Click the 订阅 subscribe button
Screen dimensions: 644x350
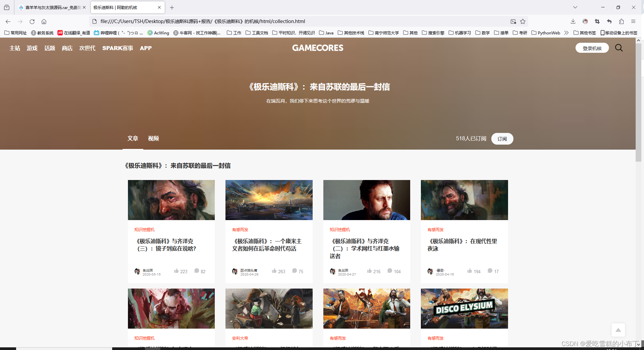[x=502, y=139]
